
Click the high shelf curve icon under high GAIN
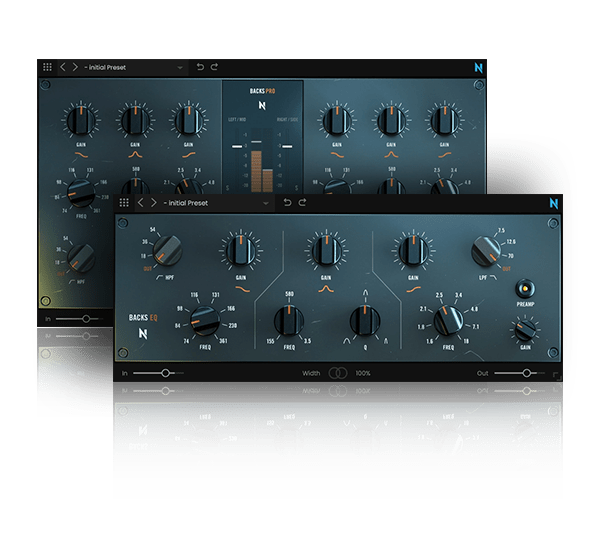point(413,289)
